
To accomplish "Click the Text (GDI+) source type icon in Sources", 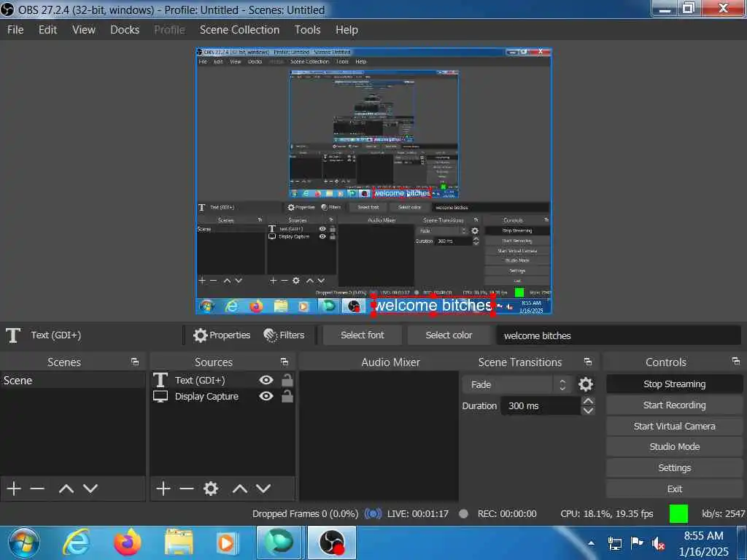I will pyautogui.click(x=160, y=380).
